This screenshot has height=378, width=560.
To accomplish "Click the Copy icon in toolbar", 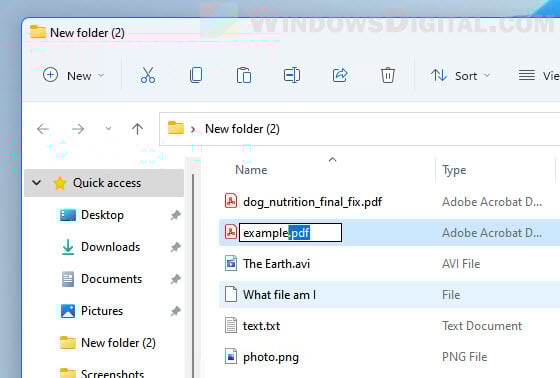I will (196, 75).
